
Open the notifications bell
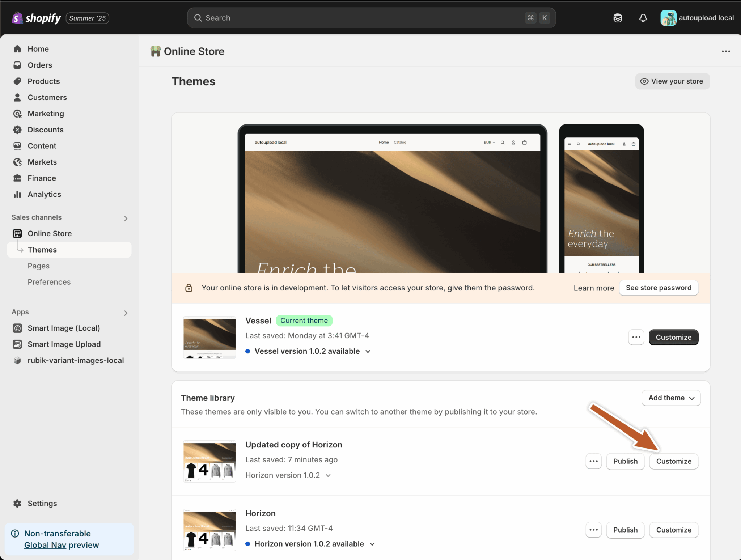[643, 17]
